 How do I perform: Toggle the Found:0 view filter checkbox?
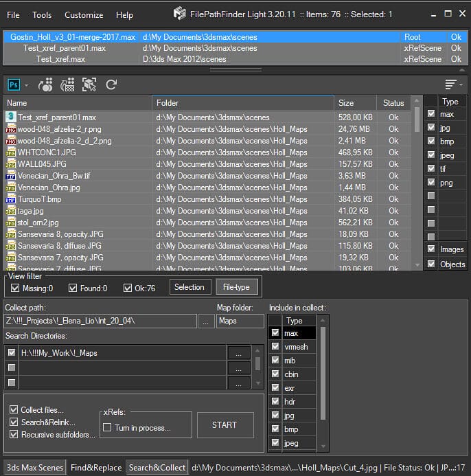pyautogui.click(x=73, y=288)
